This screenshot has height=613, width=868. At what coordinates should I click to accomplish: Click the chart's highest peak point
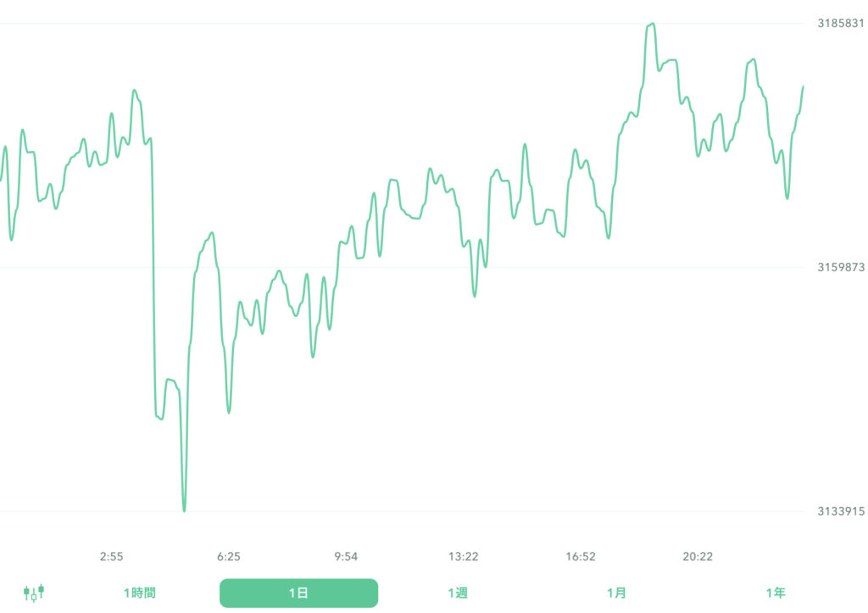[x=651, y=24]
